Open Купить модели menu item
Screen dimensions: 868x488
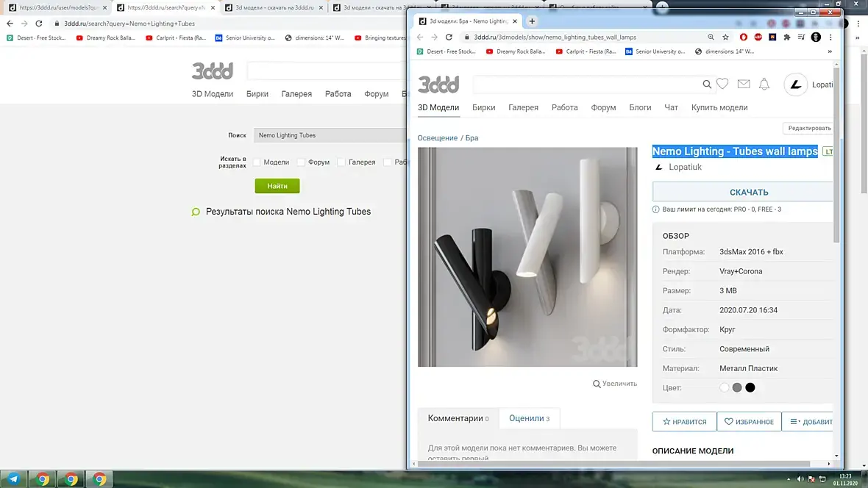pos(719,107)
